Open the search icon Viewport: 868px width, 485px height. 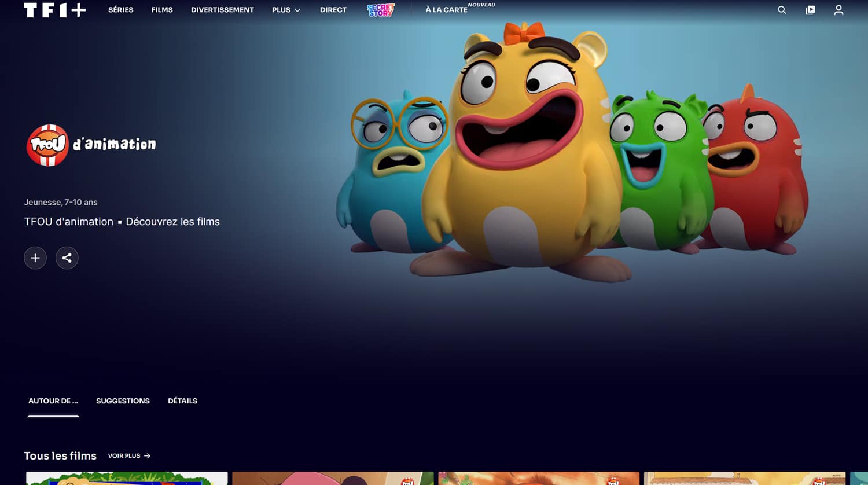[x=782, y=10]
